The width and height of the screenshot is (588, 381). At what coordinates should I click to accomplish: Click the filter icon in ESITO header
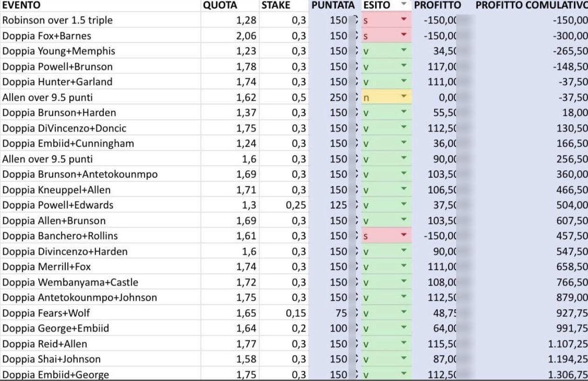(x=404, y=5)
